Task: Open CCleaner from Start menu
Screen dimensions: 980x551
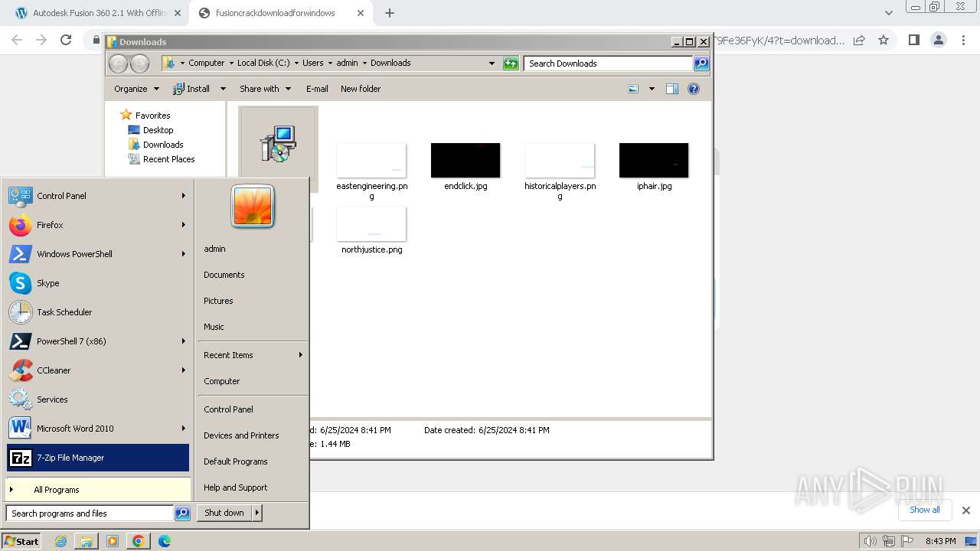Action: pos(97,370)
